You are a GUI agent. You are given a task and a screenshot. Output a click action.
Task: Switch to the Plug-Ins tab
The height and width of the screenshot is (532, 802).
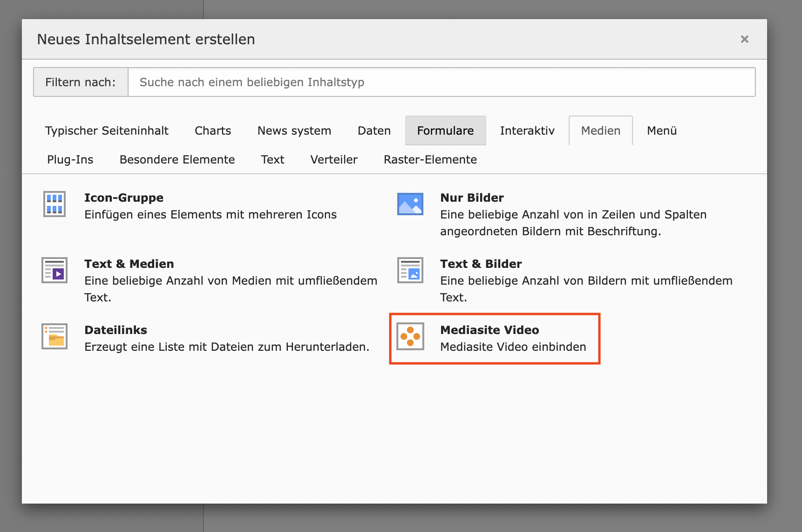coord(70,160)
